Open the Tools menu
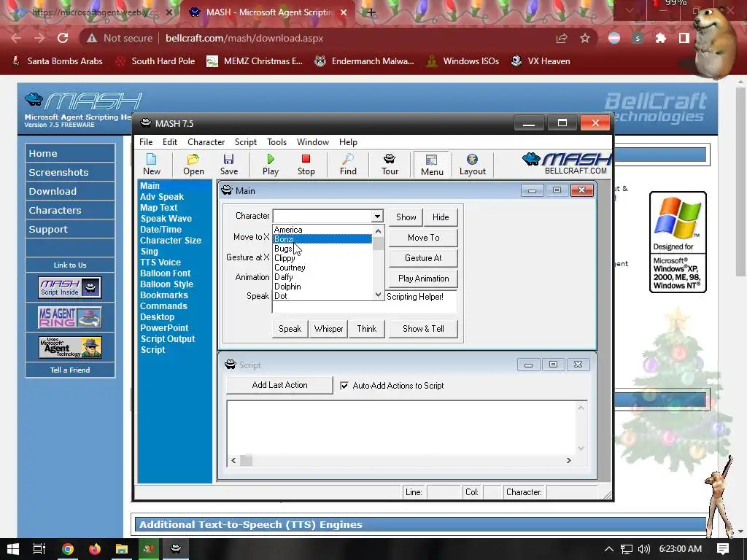 [x=276, y=142]
